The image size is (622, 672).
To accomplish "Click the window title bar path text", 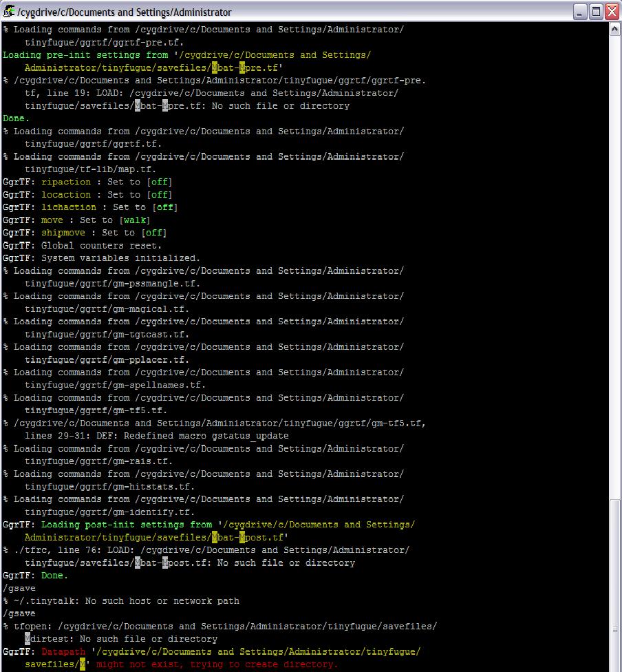I will [x=125, y=12].
